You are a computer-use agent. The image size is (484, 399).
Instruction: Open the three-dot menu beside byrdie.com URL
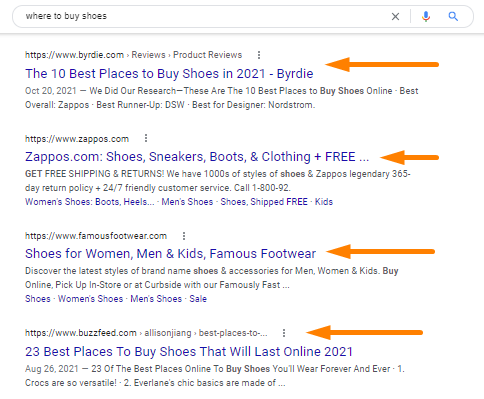pyautogui.click(x=259, y=55)
